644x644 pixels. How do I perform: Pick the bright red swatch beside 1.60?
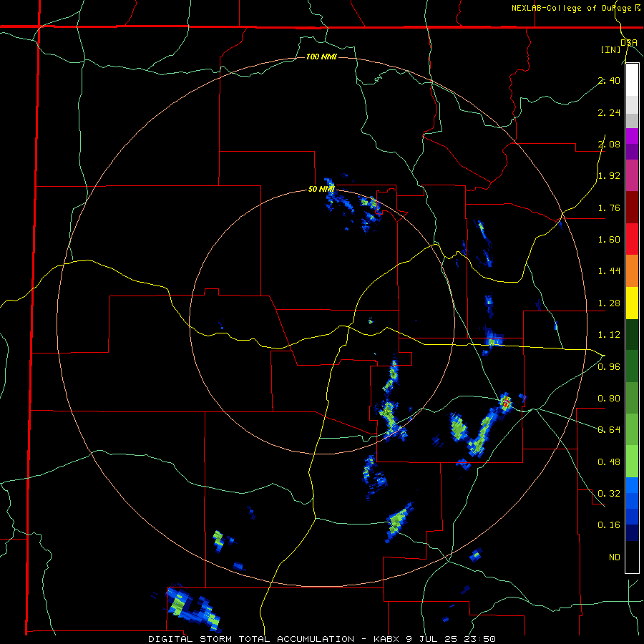point(632,239)
